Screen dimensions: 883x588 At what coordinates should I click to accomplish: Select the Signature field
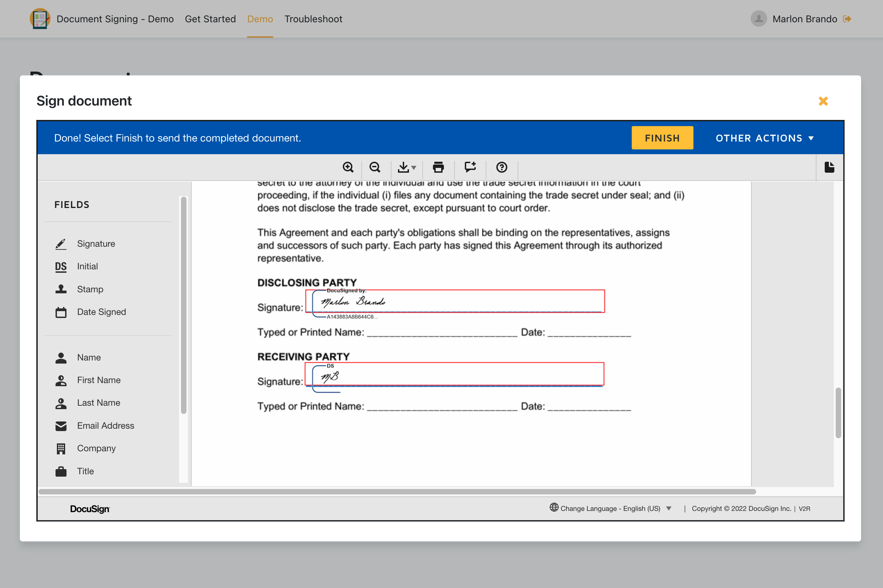(96, 244)
